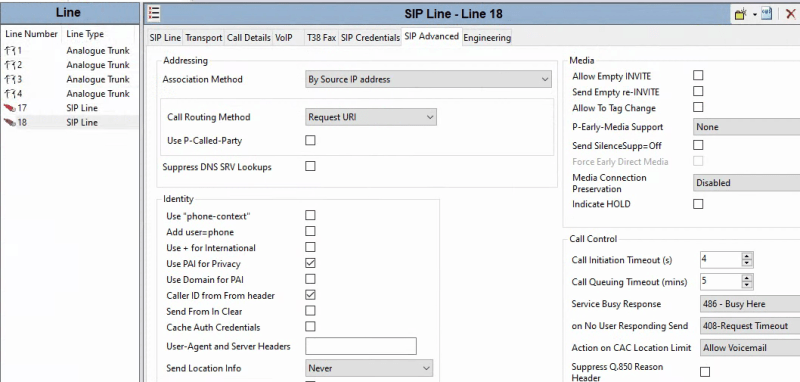This screenshot has width=800, height=382.
Task: Open Media Connection Preservation dropdown
Action: tap(746, 183)
